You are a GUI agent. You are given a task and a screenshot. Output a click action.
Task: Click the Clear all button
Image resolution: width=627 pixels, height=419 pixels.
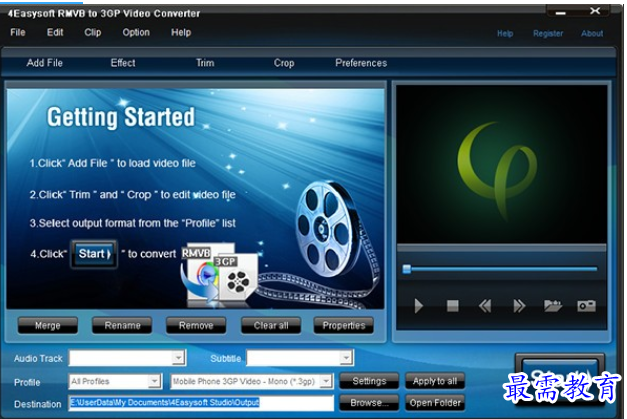pos(271,325)
